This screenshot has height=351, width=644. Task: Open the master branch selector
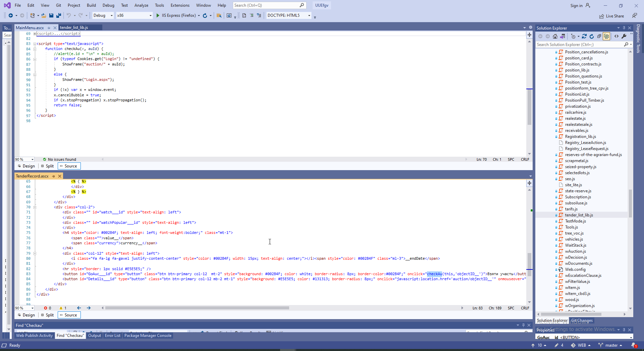pos(610,345)
